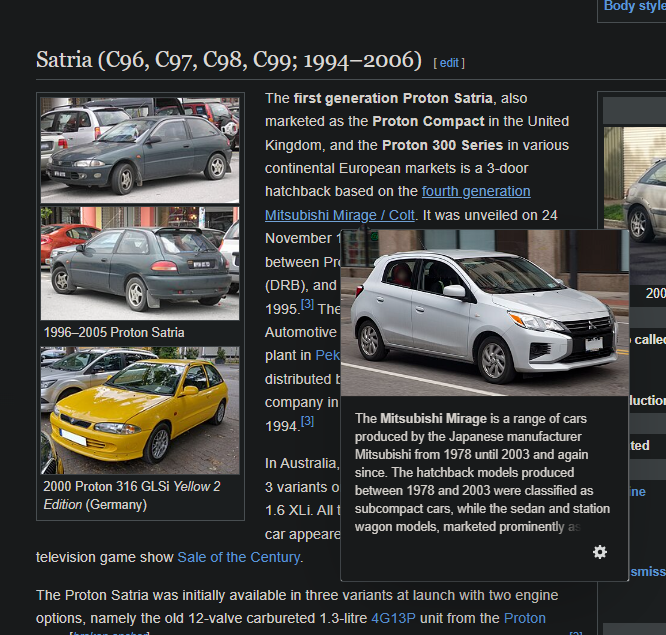Open the grey Satria rear view photo

click(140, 263)
